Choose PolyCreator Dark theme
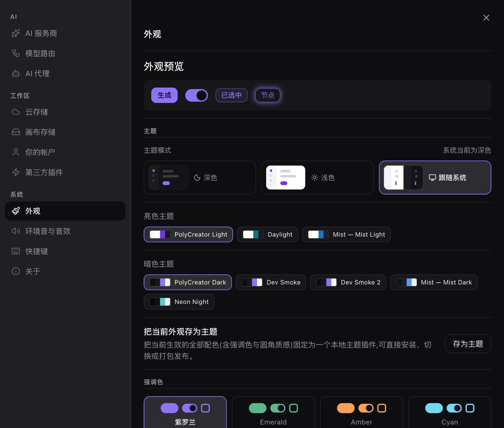The image size is (504, 428). click(x=188, y=282)
